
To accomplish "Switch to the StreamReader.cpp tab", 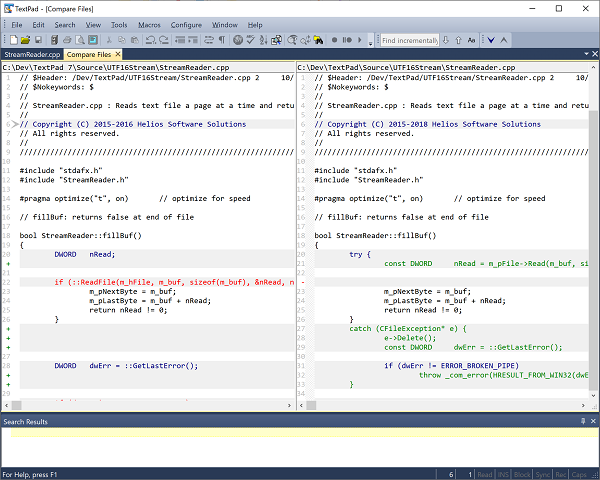I will coord(32,54).
